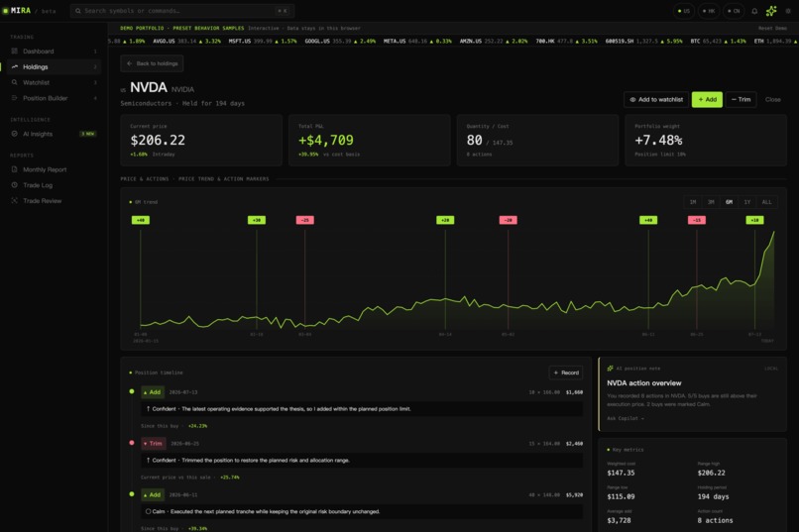Click the +30 action marker on the chart
This screenshot has height=532, width=799.
[x=257, y=220]
